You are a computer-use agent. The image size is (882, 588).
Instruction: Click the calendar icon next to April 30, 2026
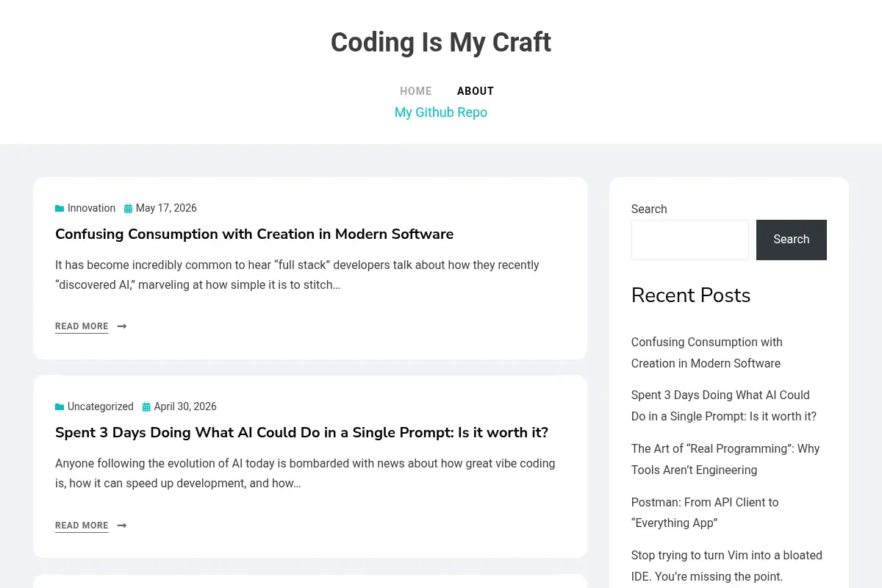tap(146, 407)
